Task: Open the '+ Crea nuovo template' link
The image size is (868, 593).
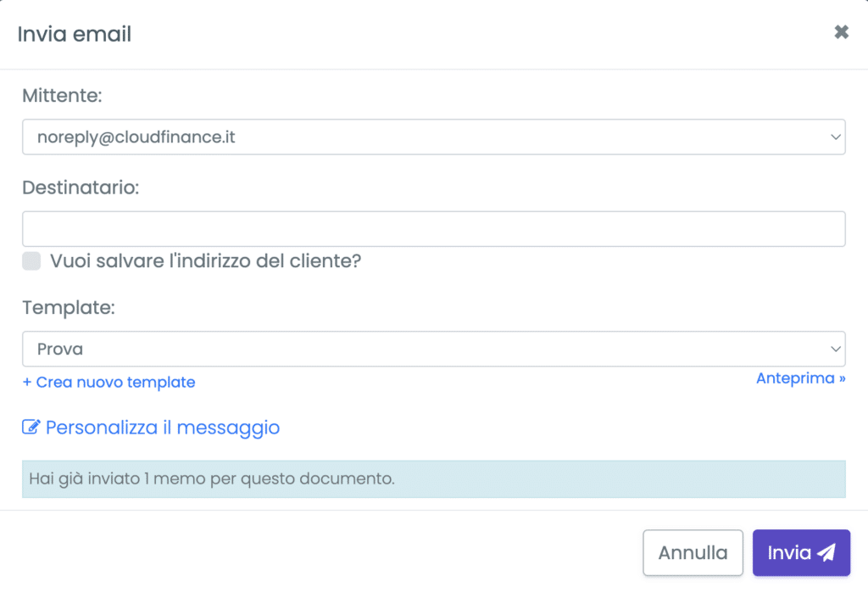Action: (x=108, y=382)
